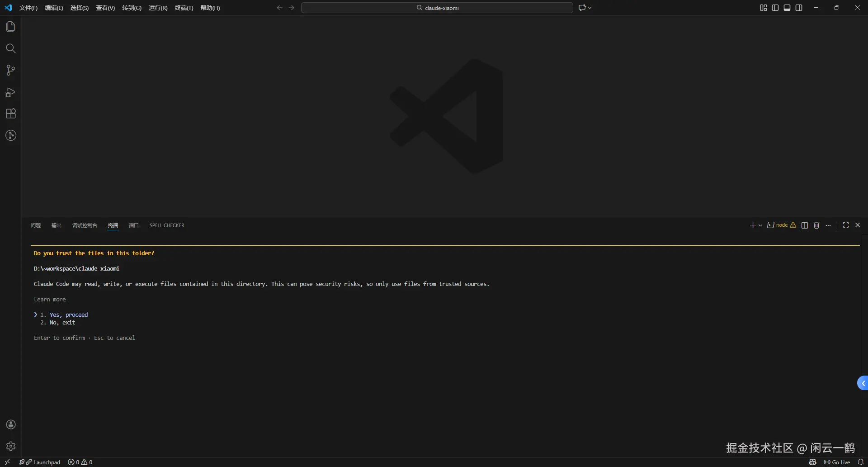Screen dimensions: 868x467
Task: Select the 终端 (Terminal) tab
Action: (113, 225)
